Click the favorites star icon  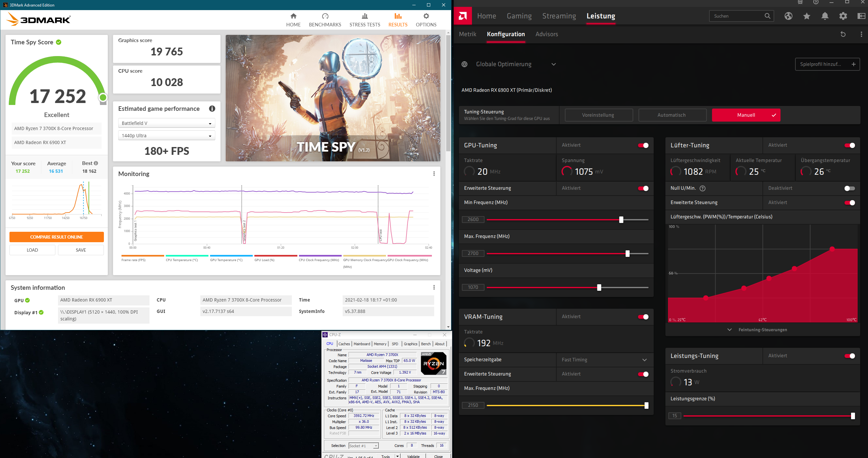[x=806, y=16]
